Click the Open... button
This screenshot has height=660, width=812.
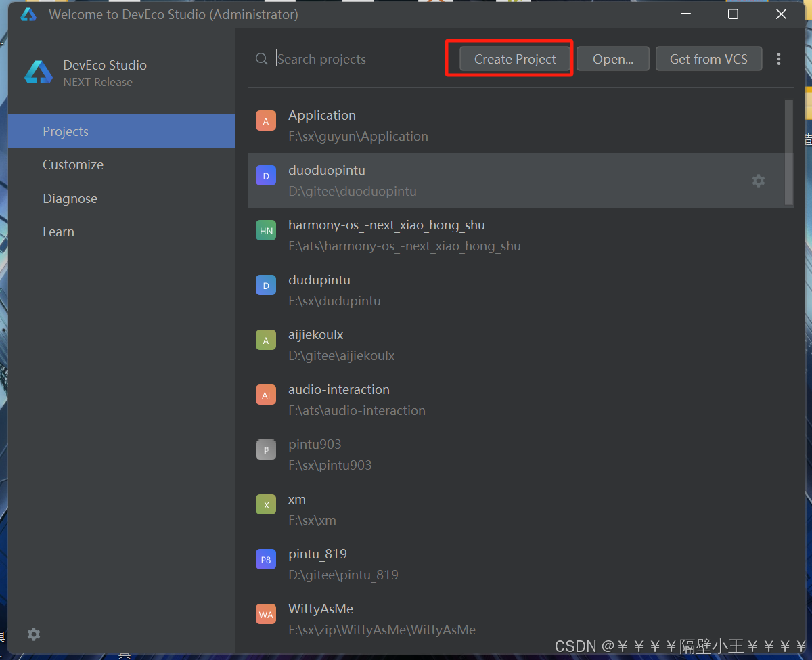pyautogui.click(x=613, y=59)
